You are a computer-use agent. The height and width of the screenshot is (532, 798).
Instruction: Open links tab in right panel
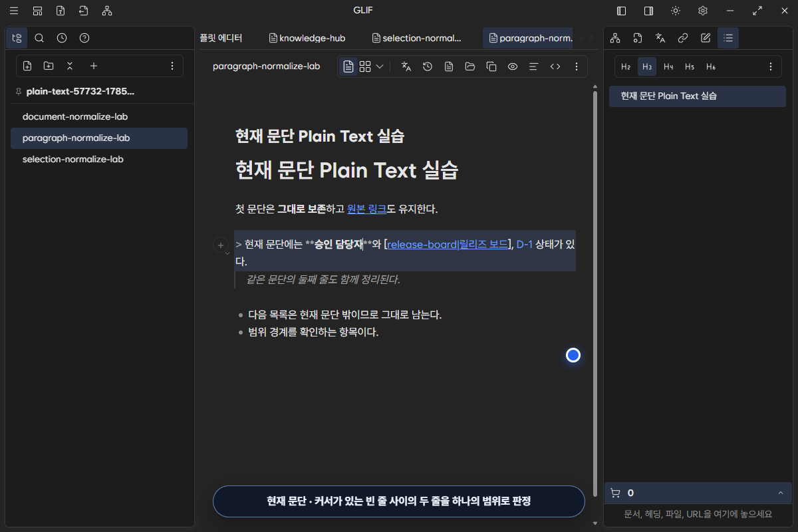coord(683,38)
